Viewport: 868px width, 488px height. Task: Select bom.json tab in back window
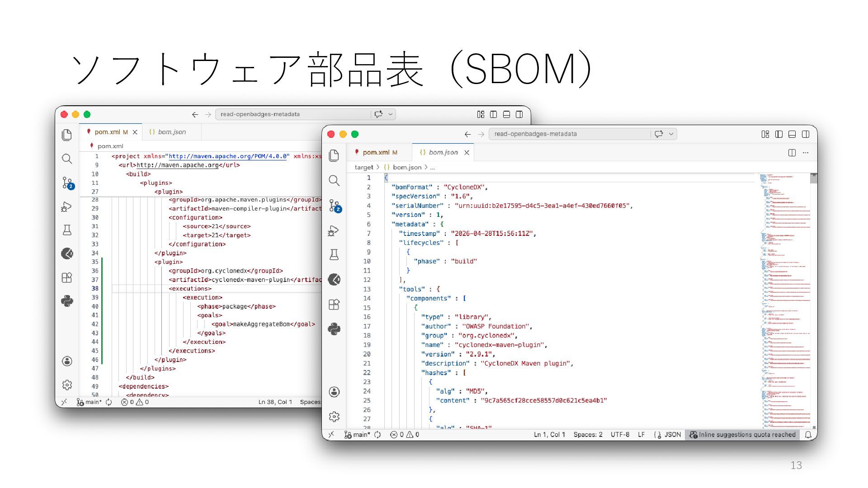pyautogui.click(x=172, y=132)
